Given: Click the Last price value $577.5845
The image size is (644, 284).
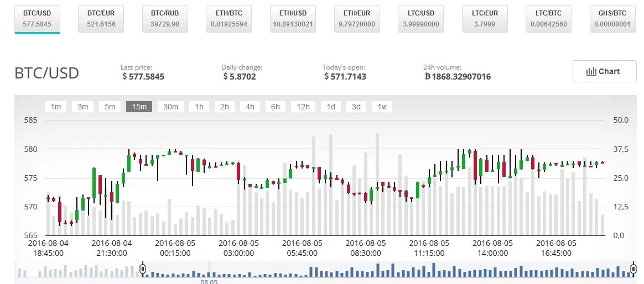Looking at the screenshot, I should point(143,76).
